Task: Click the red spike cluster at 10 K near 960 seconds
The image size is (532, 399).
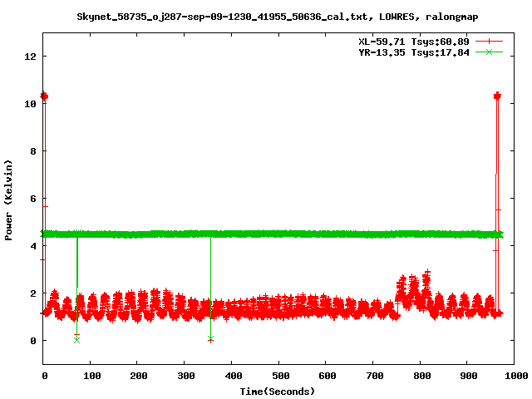Action: tap(497, 96)
